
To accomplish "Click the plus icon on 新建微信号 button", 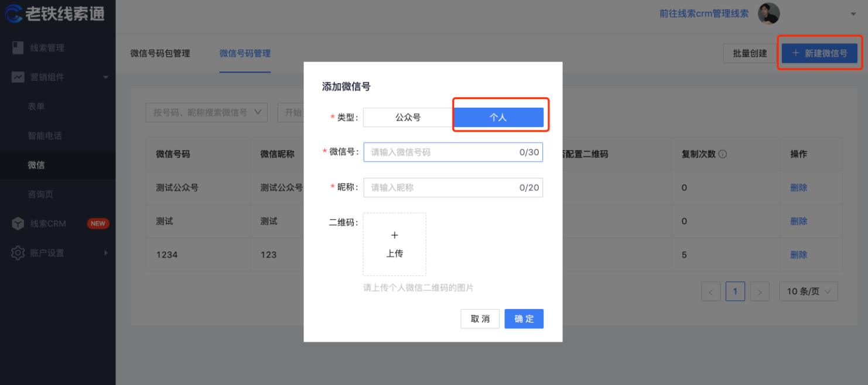I will point(795,53).
